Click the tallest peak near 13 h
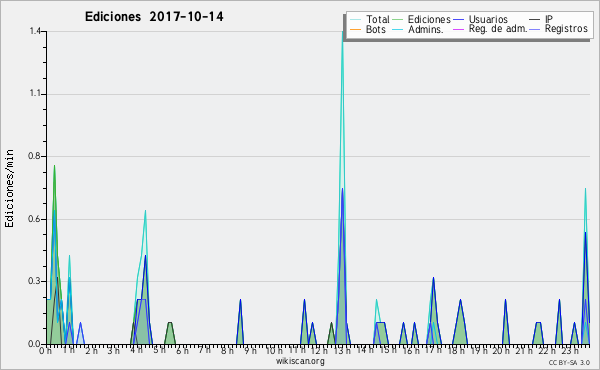 click(342, 33)
